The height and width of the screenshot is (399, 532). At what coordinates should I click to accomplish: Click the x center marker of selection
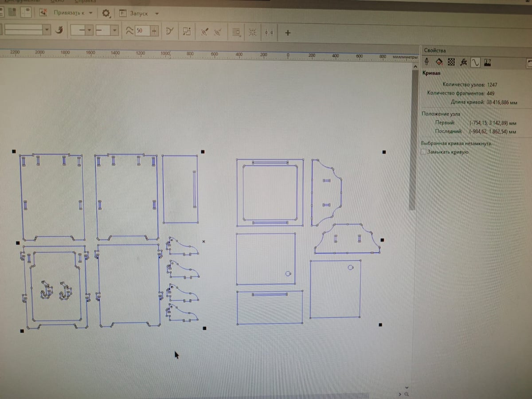[203, 242]
